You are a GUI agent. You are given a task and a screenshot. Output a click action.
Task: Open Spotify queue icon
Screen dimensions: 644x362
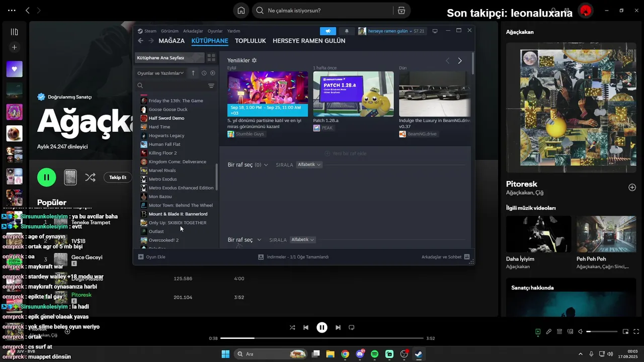[x=559, y=332]
